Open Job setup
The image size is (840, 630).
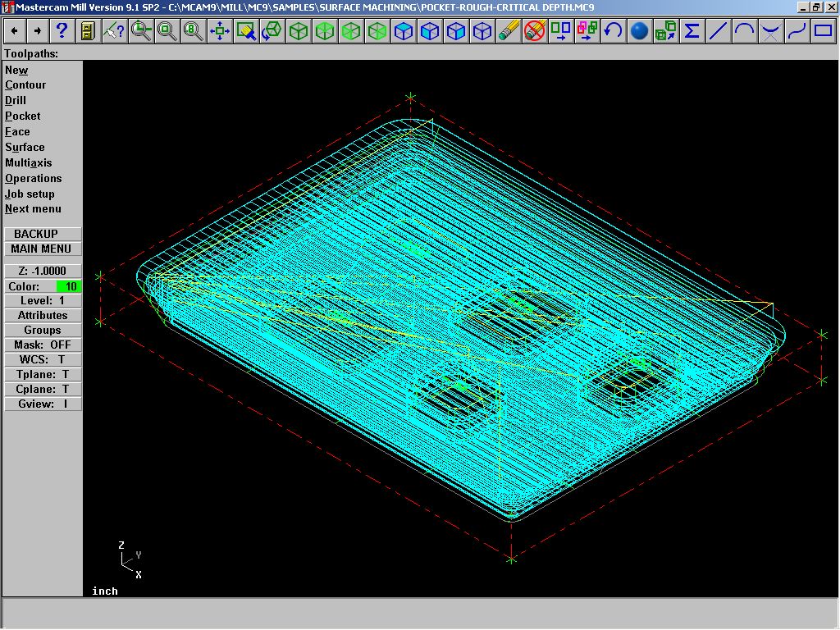(x=30, y=194)
